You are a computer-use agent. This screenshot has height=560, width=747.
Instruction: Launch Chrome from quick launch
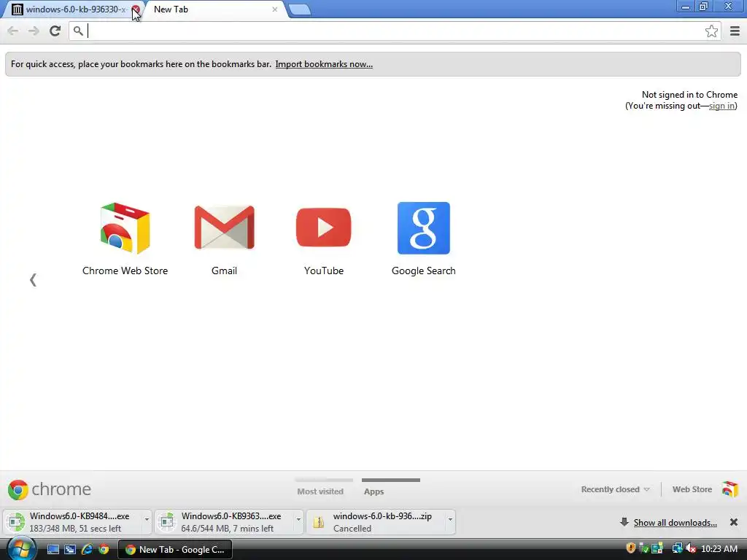pyautogui.click(x=104, y=550)
